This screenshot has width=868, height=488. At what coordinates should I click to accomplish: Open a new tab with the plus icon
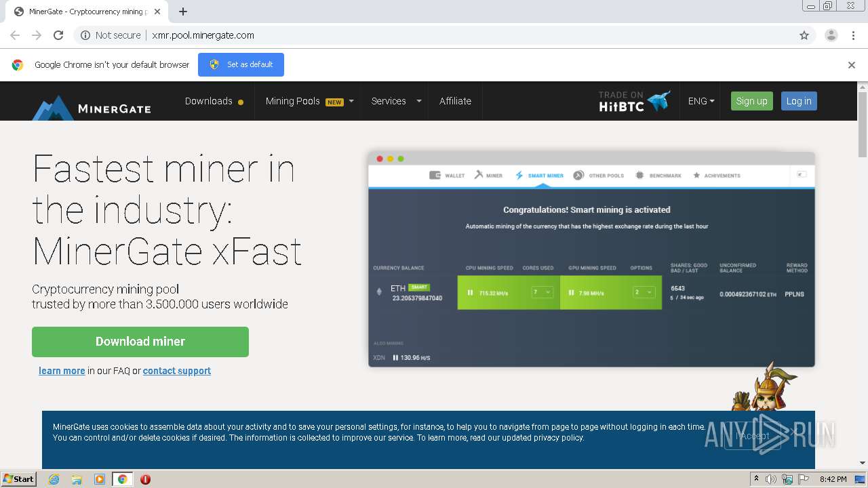pos(183,12)
